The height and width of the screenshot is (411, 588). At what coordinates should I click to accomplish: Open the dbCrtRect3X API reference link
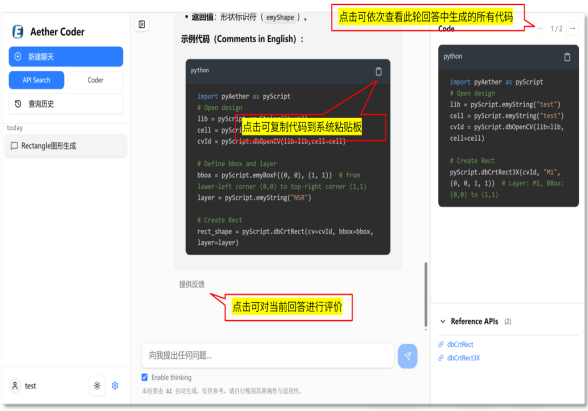click(x=463, y=358)
